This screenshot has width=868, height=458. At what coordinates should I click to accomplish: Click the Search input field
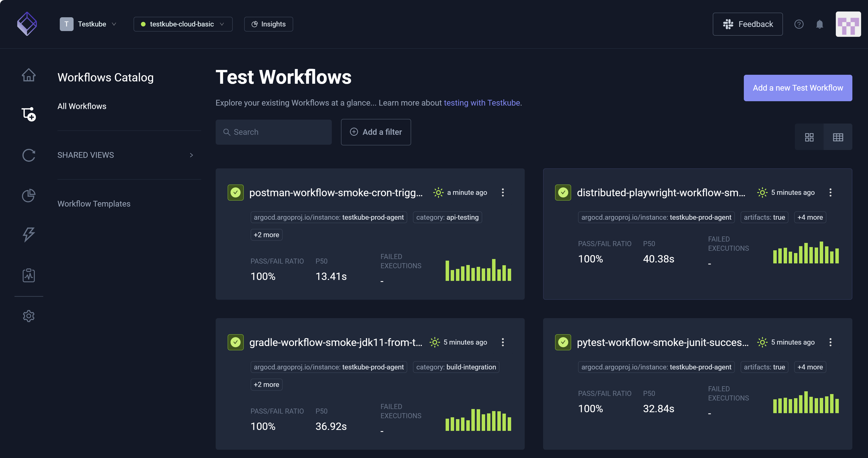(274, 132)
